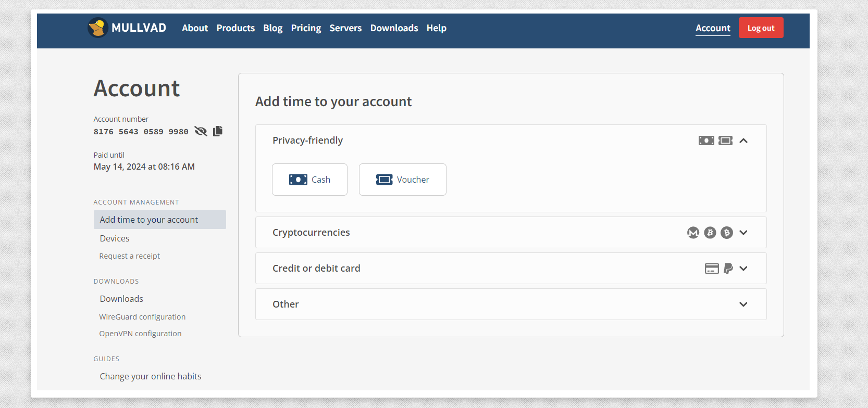Copy the account number with the copy icon
The image size is (868, 408).
coord(218,131)
